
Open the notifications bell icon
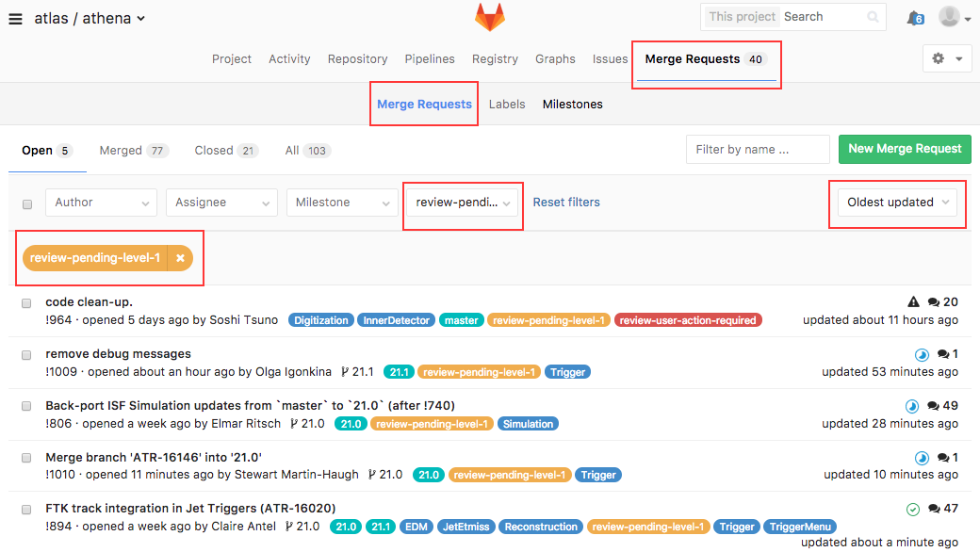click(915, 18)
